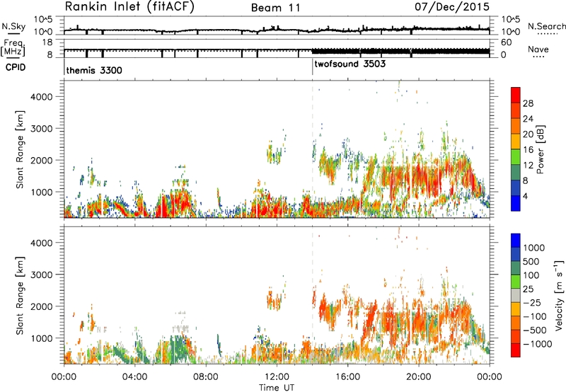Viewport: 566px width, 392px height.
Task: Click the 'CPID' row label
Action: coord(16,67)
